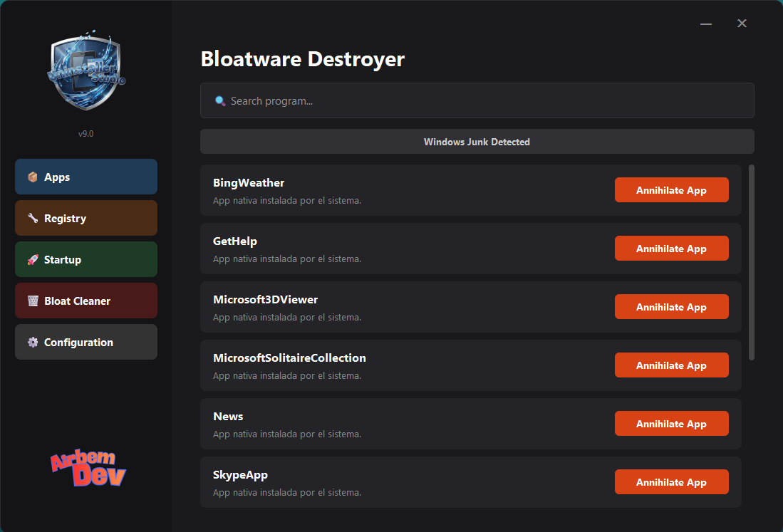Open the Registry section
This screenshot has width=783, height=532.
86,218
